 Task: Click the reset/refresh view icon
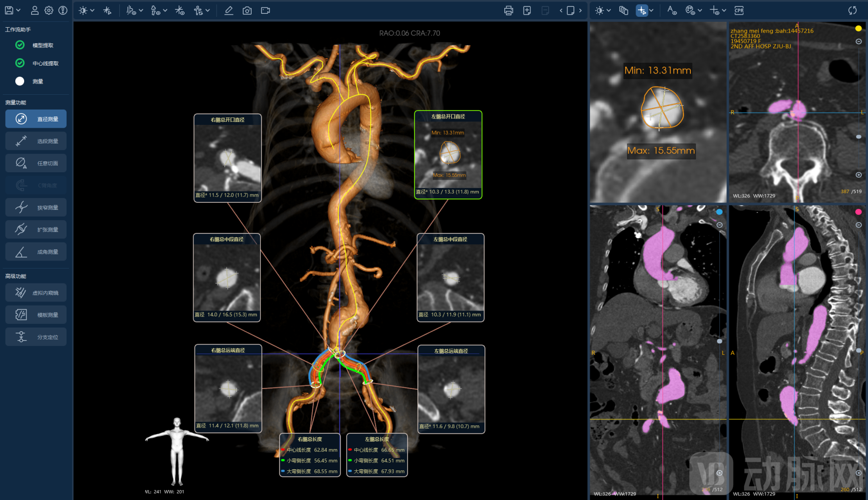pos(852,10)
